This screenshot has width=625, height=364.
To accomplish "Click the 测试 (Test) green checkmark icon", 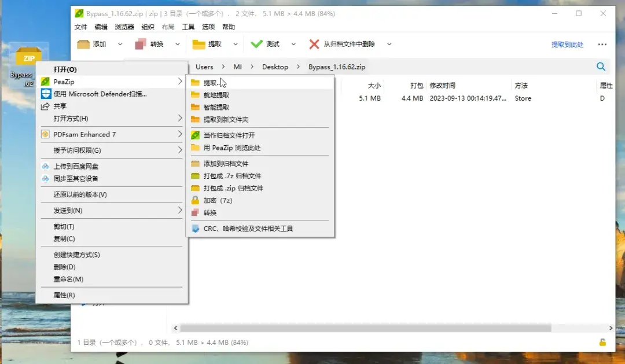I will (256, 44).
